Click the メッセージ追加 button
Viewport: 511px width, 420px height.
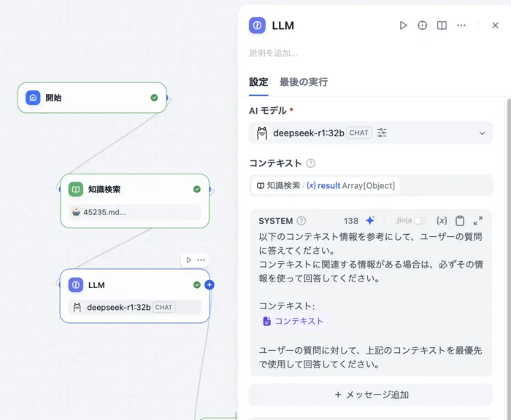(371, 394)
